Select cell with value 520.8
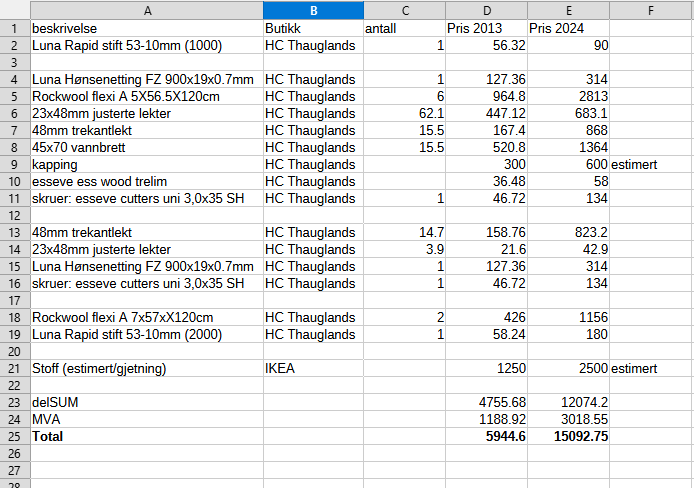 pyautogui.click(x=486, y=147)
